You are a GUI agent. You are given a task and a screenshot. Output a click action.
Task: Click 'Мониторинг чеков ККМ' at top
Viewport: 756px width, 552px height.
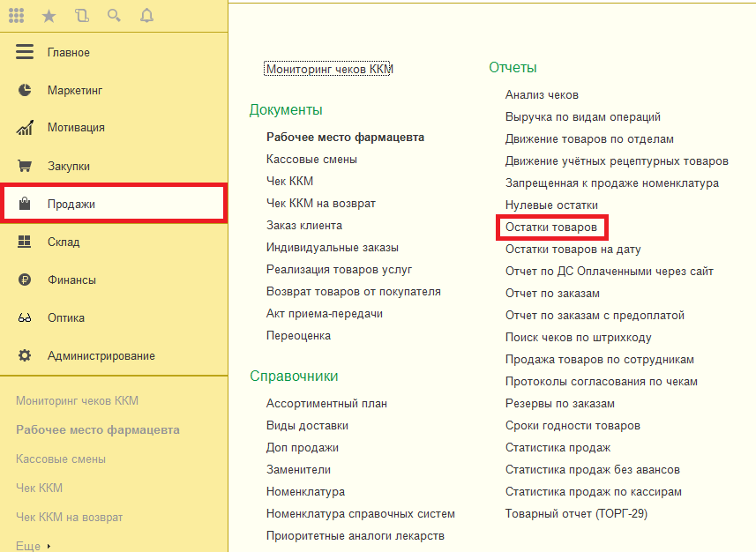(x=328, y=69)
